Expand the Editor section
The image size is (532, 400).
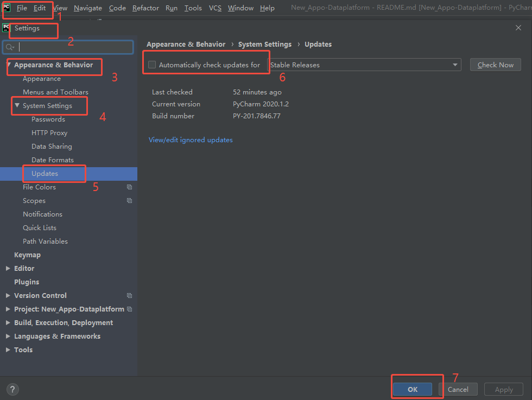pos(8,268)
